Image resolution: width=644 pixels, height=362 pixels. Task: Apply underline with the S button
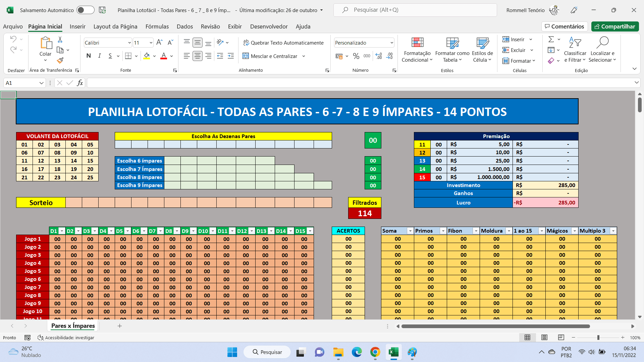(x=110, y=56)
